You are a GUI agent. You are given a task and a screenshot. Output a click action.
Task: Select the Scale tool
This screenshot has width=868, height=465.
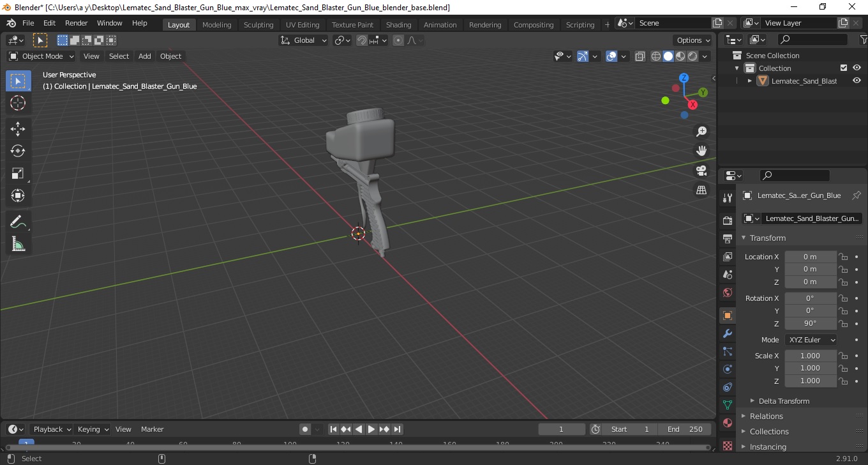[18, 173]
